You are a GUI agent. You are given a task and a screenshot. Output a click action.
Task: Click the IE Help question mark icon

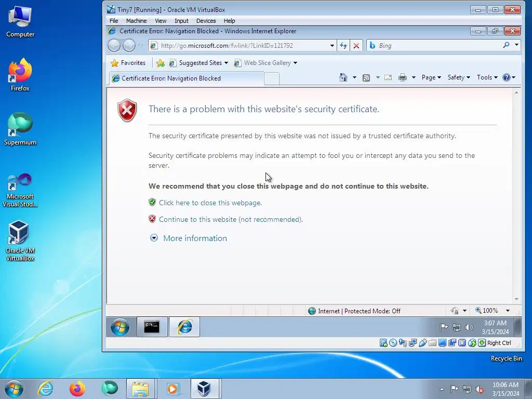[x=506, y=78]
